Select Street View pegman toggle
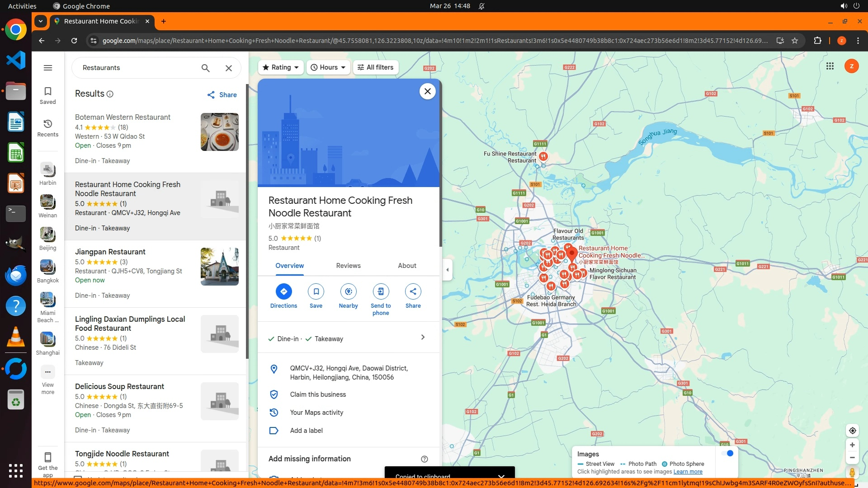This screenshot has width=868, height=488. click(852, 473)
